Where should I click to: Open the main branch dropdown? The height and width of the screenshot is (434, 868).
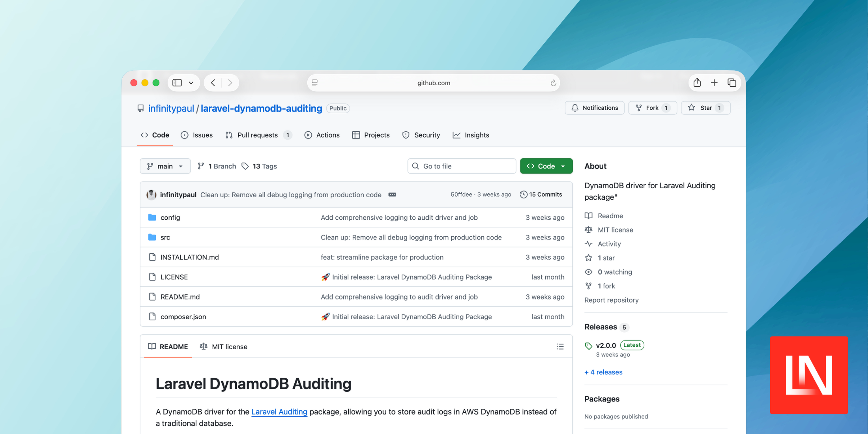[165, 166]
